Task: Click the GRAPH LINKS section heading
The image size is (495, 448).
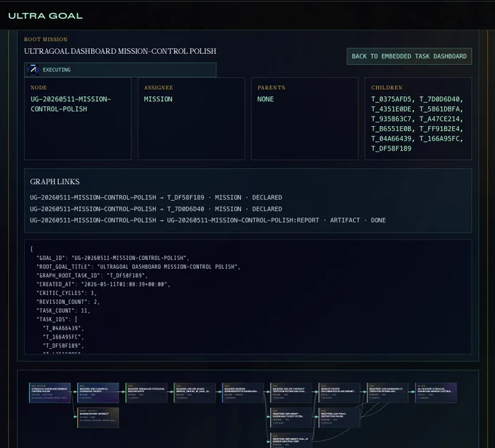Action: pos(55,181)
